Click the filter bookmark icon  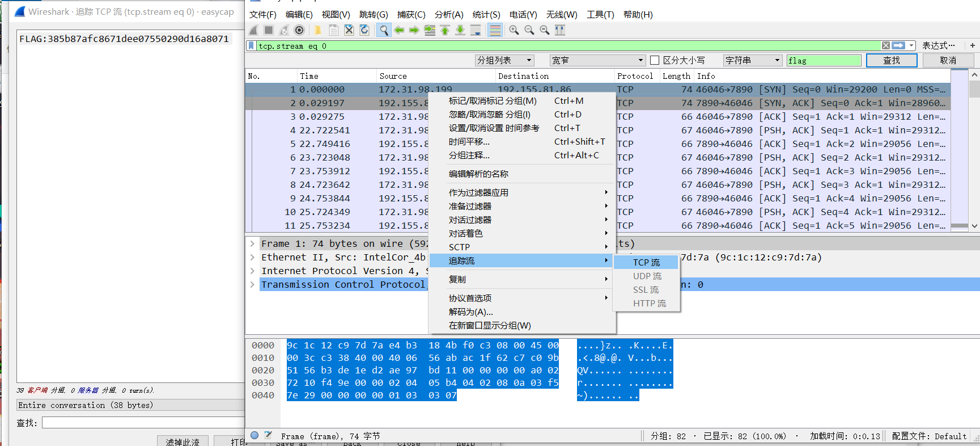[251, 46]
